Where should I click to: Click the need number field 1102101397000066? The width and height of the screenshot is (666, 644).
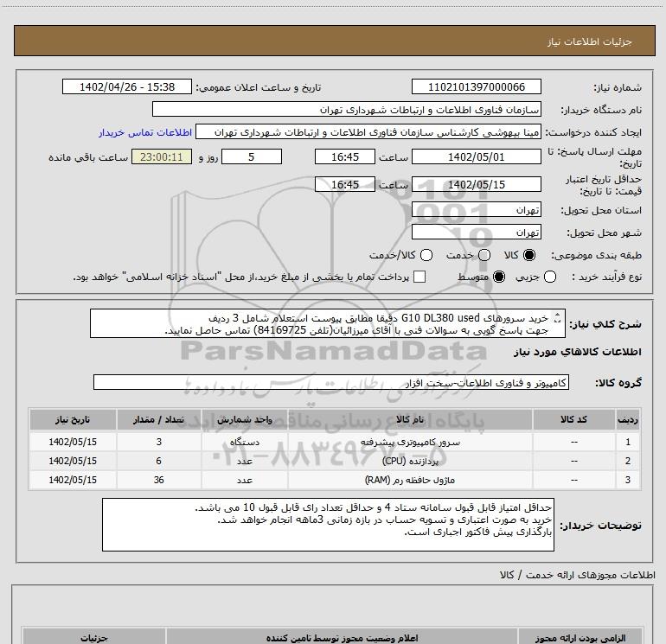point(476,86)
